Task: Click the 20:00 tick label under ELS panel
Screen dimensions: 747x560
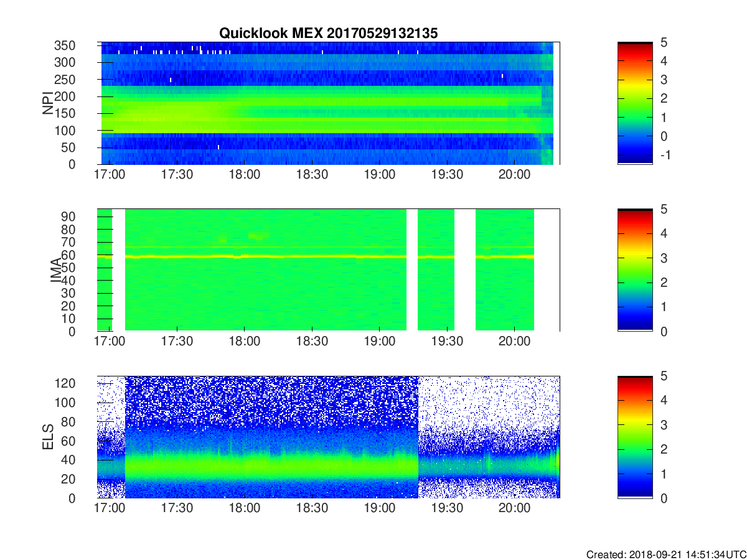Action: coord(514,509)
